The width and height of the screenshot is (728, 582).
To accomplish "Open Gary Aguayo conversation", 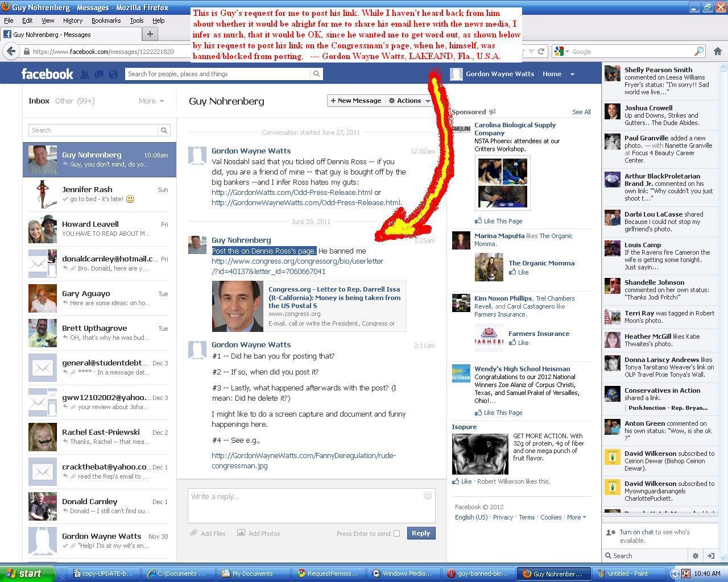I will click(100, 298).
